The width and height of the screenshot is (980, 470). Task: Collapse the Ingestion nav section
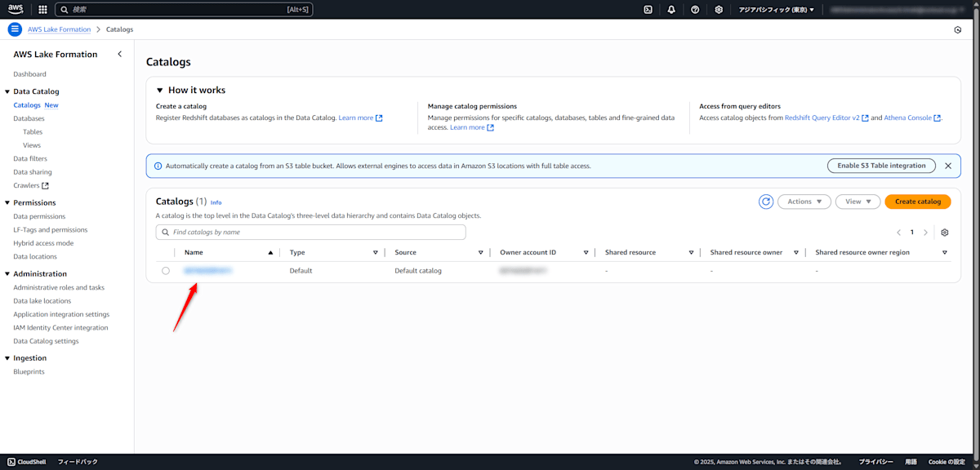[x=7, y=358]
